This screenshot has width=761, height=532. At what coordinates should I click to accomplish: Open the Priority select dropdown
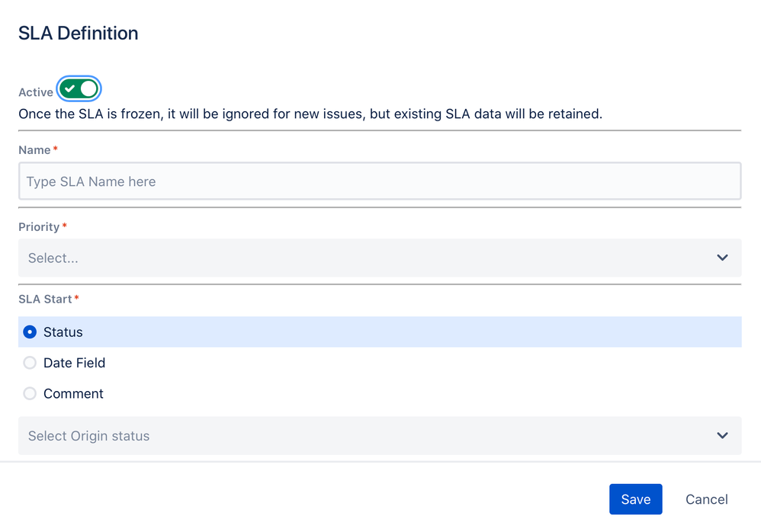(x=366, y=258)
